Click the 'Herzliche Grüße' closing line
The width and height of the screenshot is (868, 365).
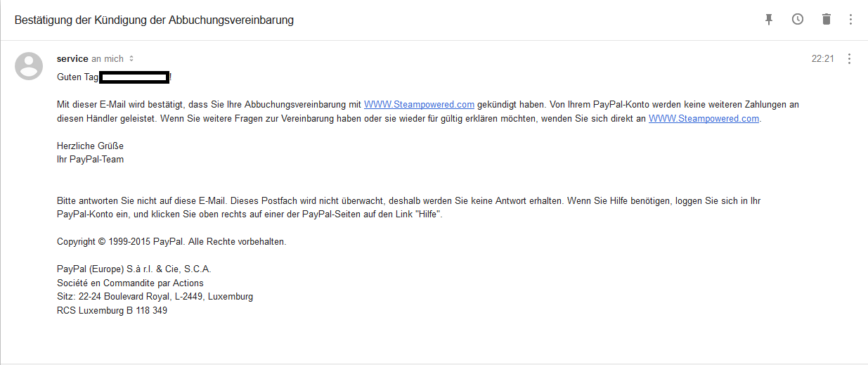(90, 146)
